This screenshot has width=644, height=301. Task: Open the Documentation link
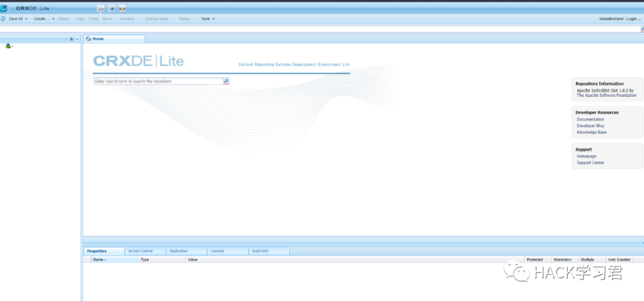coord(590,119)
